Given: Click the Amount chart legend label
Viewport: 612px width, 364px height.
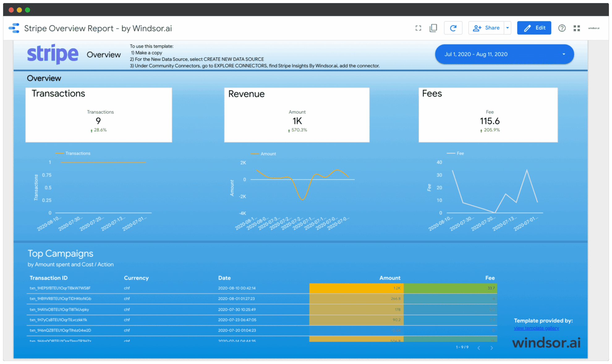Looking at the screenshot, I should pyautogui.click(x=268, y=154).
